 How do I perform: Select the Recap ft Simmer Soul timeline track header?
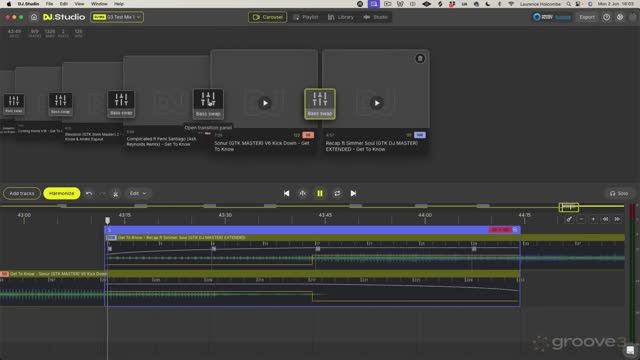click(364, 238)
